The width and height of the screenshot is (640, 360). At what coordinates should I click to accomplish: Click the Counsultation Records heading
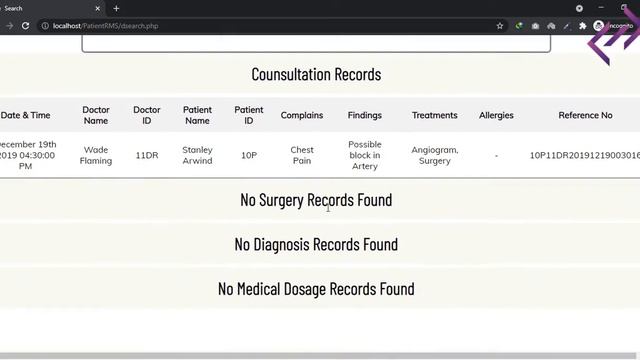tap(316, 74)
